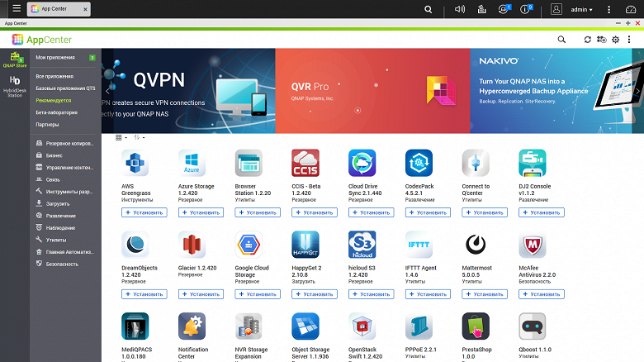Open background tasks icon in top bar
This screenshot has height=362, width=644.
click(x=482, y=9)
